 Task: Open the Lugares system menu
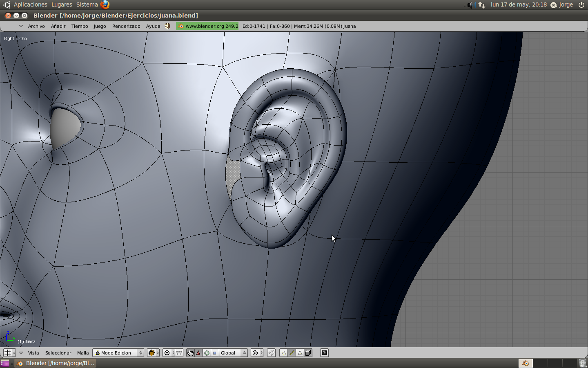62,4
